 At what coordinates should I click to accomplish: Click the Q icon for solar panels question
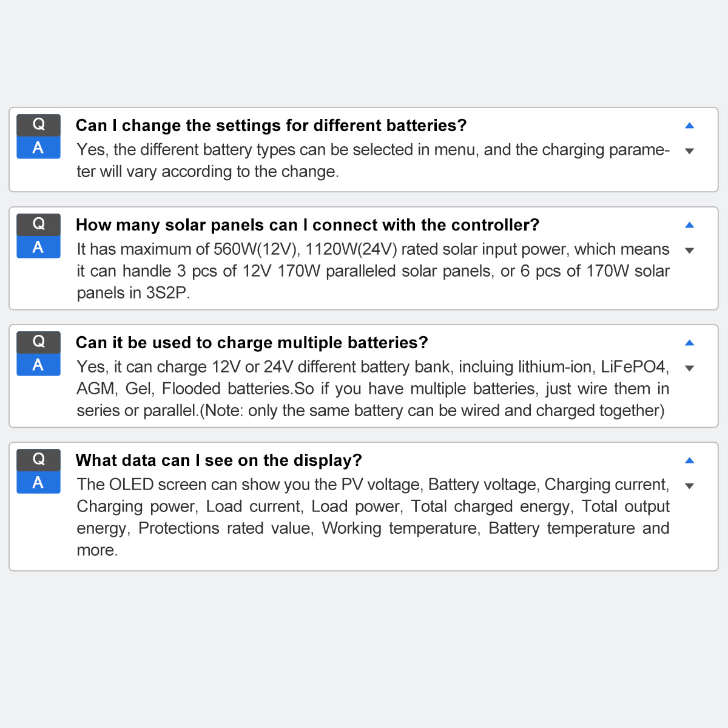[x=38, y=224]
